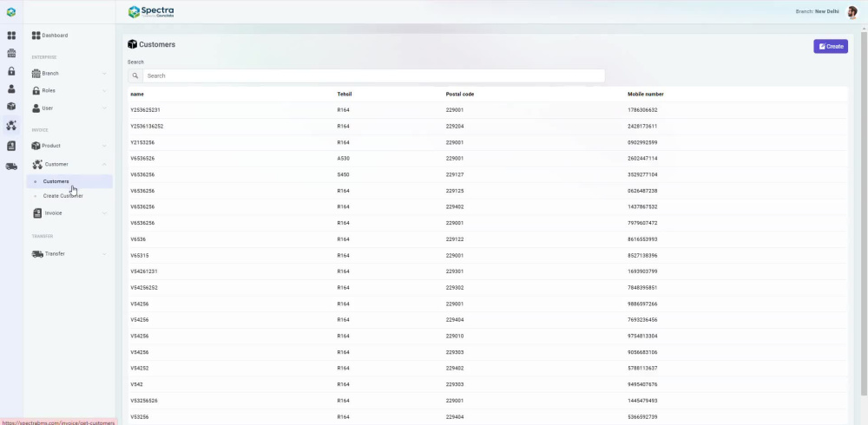Expand the Transfer menu
Image resolution: width=868 pixels, height=425 pixels.
coord(69,254)
